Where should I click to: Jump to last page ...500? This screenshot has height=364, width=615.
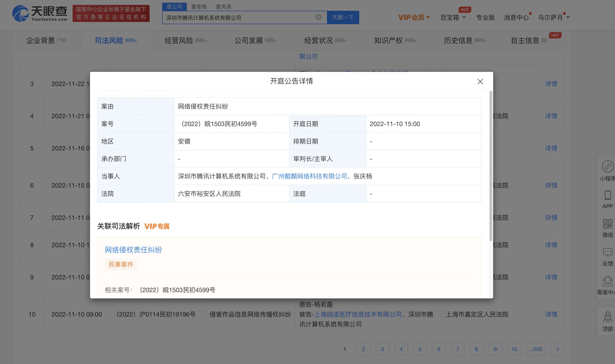click(535, 349)
